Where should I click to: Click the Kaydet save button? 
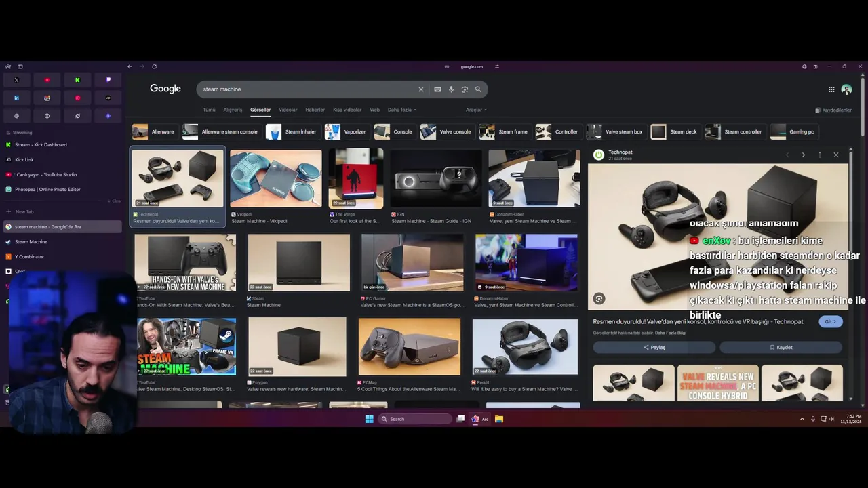click(781, 347)
